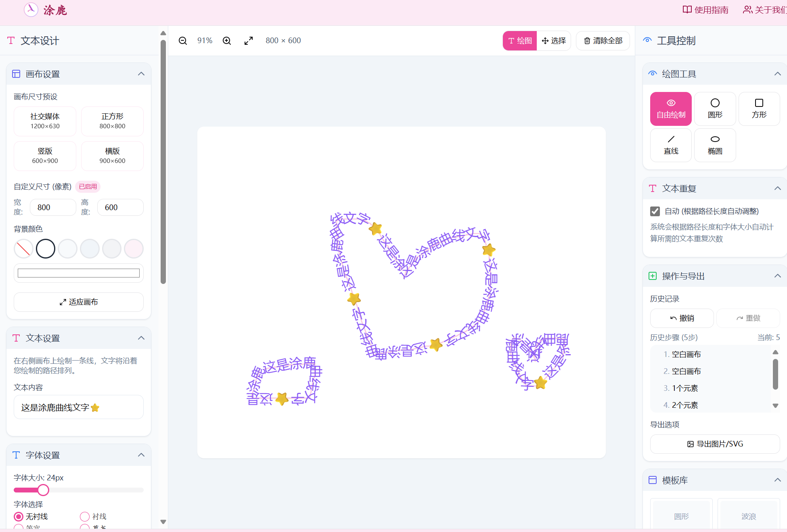Viewport: 787px width, 532px height.
Task: Select the white background swatch with dark ring
Action: tap(46, 248)
